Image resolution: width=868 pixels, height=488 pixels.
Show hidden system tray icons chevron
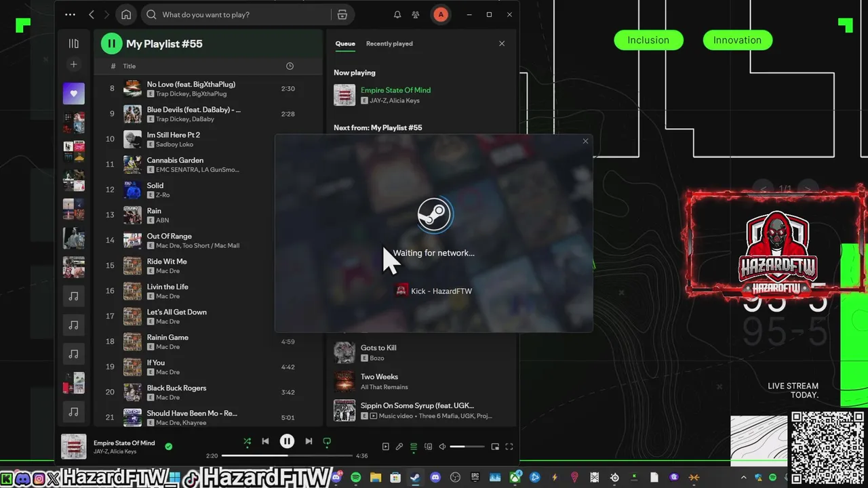(x=743, y=478)
